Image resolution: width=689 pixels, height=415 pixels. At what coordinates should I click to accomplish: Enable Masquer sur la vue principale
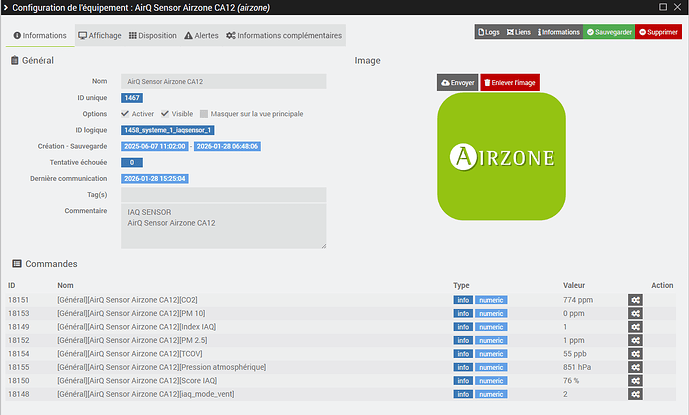pyautogui.click(x=204, y=114)
